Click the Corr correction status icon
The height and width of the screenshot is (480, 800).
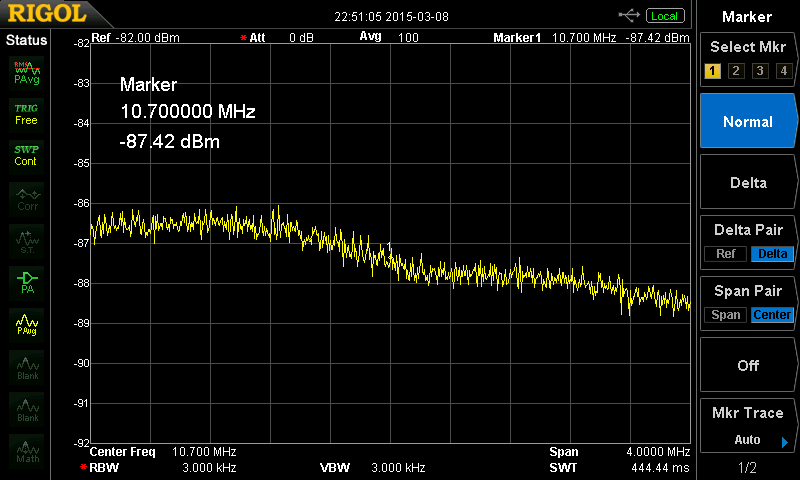(x=27, y=199)
